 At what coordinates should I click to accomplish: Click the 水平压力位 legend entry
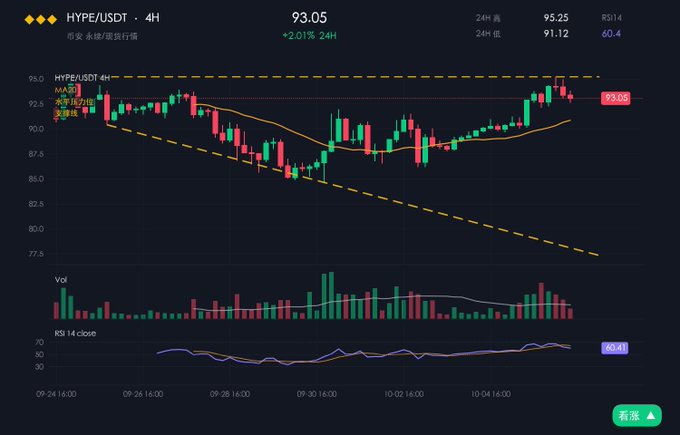pos(74,102)
